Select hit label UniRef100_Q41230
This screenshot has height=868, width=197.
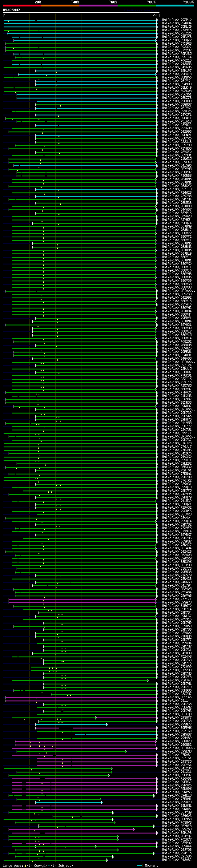177,768
